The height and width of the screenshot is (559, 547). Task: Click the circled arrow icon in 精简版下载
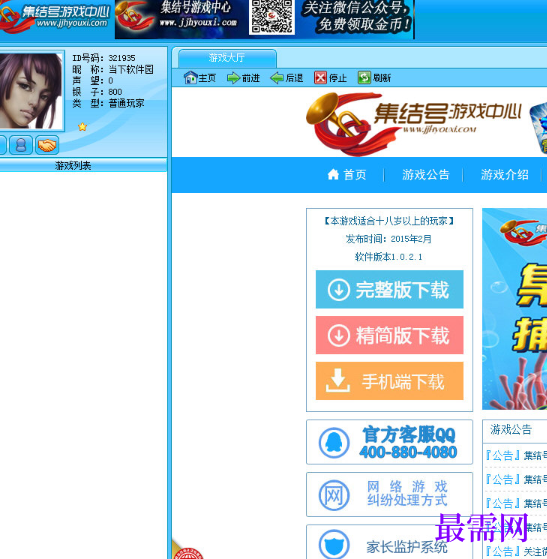coord(338,335)
